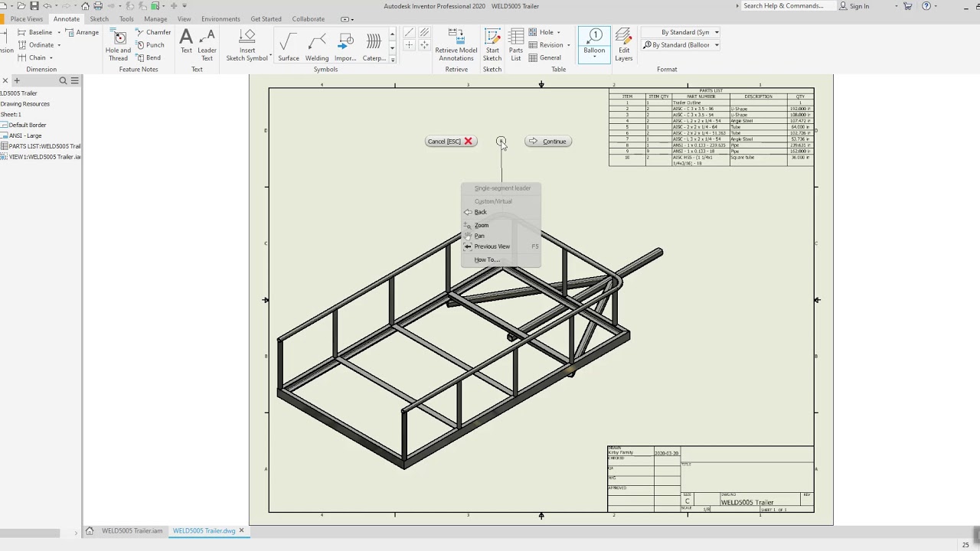This screenshot has height=551, width=980.
Task: Open the Baseline dimension tool
Action: click(x=34, y=32)
